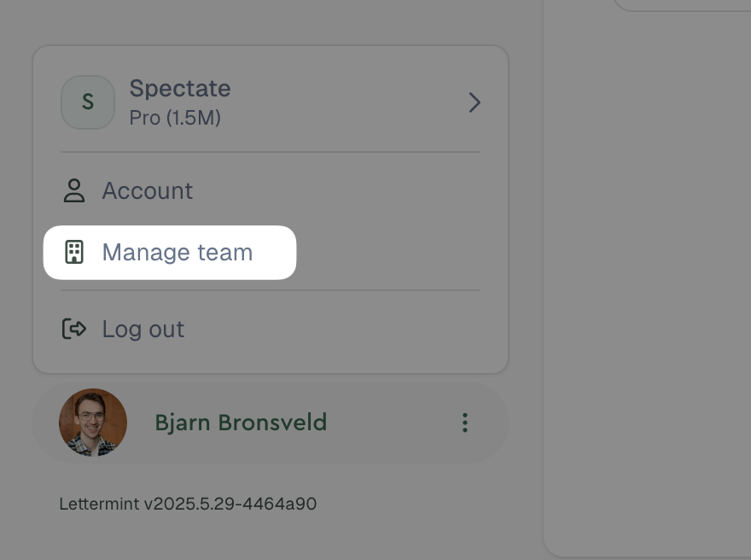Image resolution: width=751 pixels, height=560 pixels.
Task: Click the Bjarn Bronsveld user name
Action: [241, 422]
